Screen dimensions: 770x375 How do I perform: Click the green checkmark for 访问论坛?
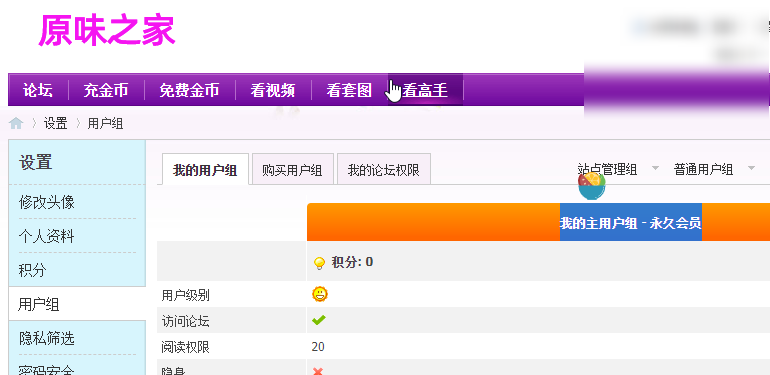[x=319, y=321]
